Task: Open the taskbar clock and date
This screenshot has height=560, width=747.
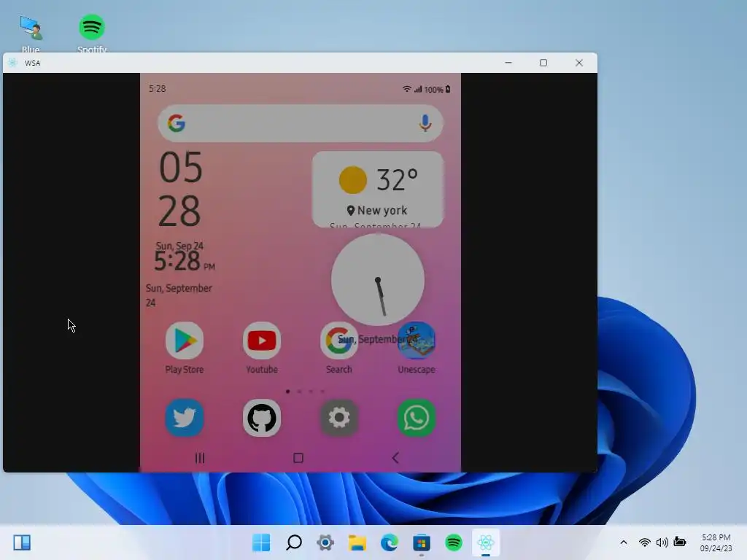Action: pyautogui.click(x=716, y=542)
